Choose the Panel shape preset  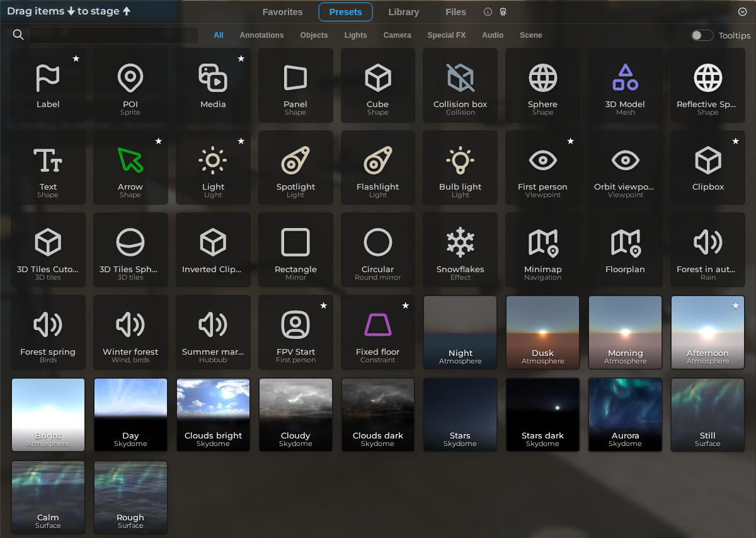[x=295, y=85]
